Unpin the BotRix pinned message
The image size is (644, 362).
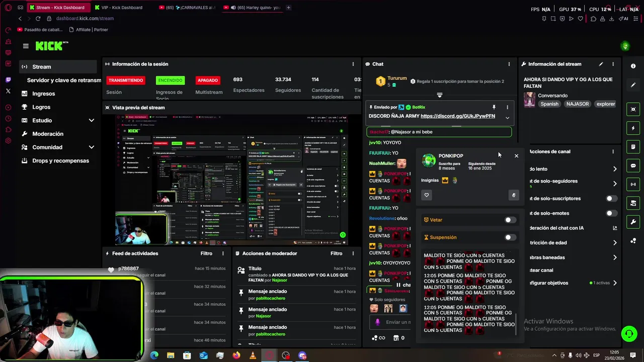(x=494, y=107)
